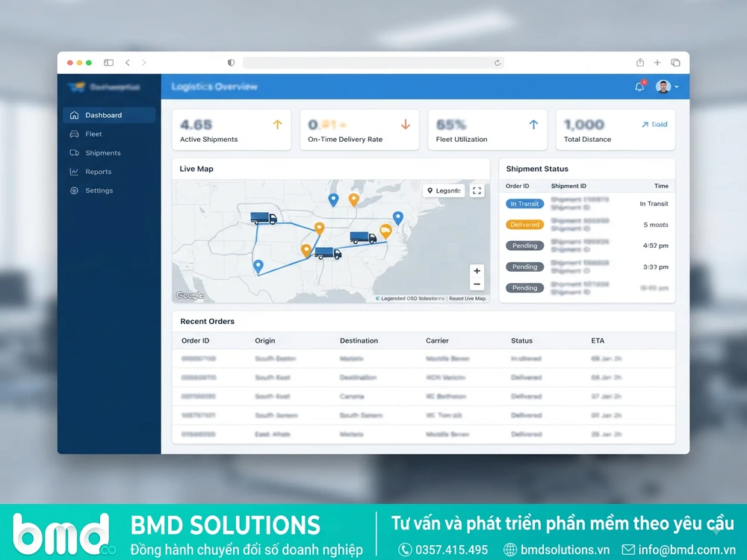Click the Fleet Utilization card
747x560 pixels.
487,129
